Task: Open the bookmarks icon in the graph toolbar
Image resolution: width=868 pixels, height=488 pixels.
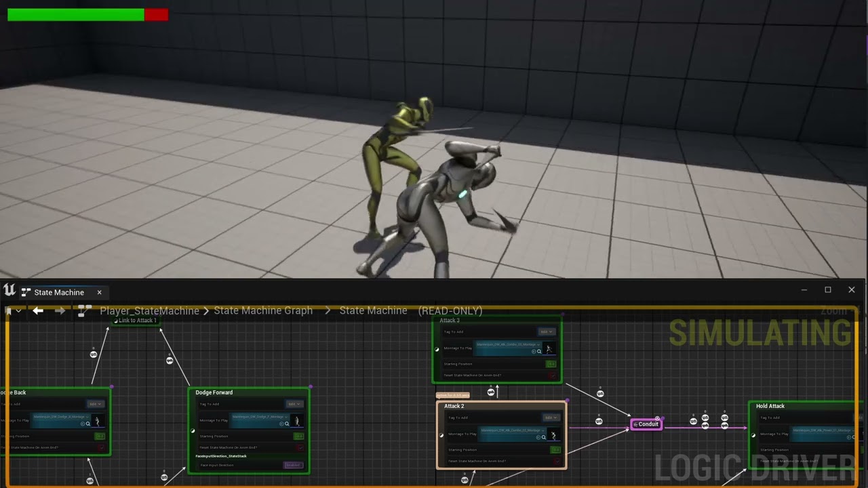Action: (x=7, y=310)
